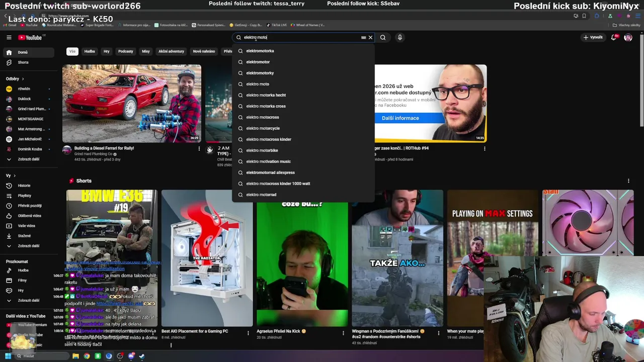Open options for Building a Diesel Ferrari video
Screen dimensions: 644x362
199,148
